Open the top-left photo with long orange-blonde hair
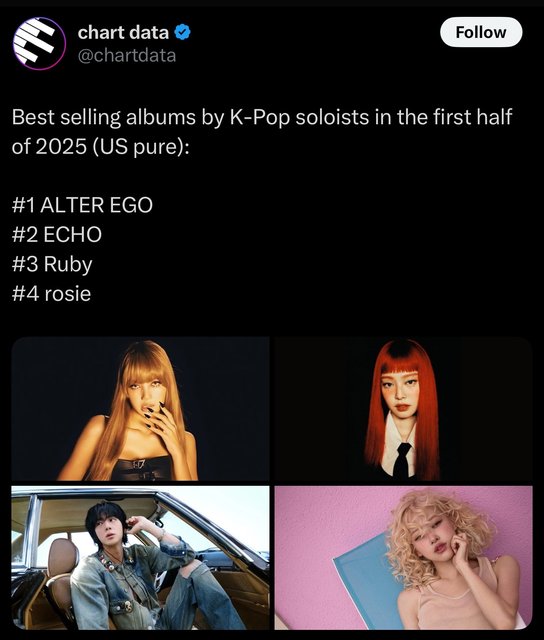The image size is (544, 640). [140, 409]
